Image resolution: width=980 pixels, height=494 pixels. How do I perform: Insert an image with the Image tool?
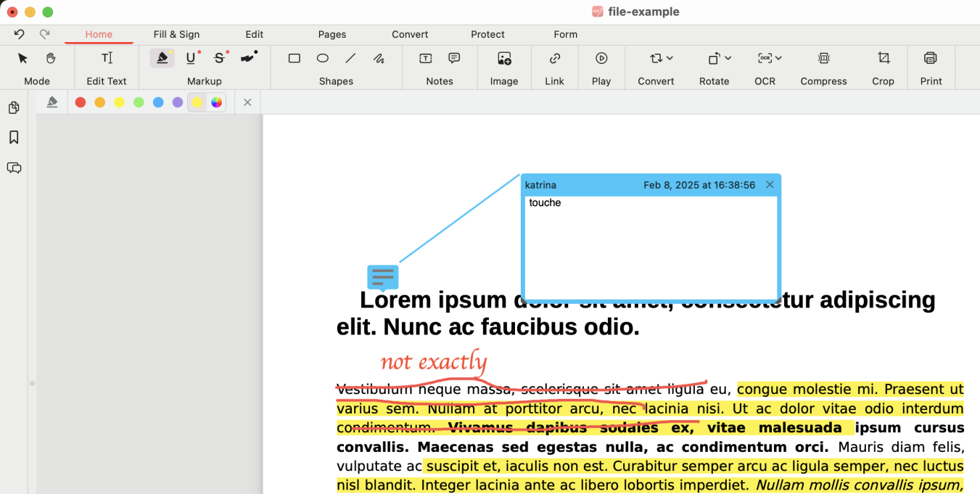point(504,58)
